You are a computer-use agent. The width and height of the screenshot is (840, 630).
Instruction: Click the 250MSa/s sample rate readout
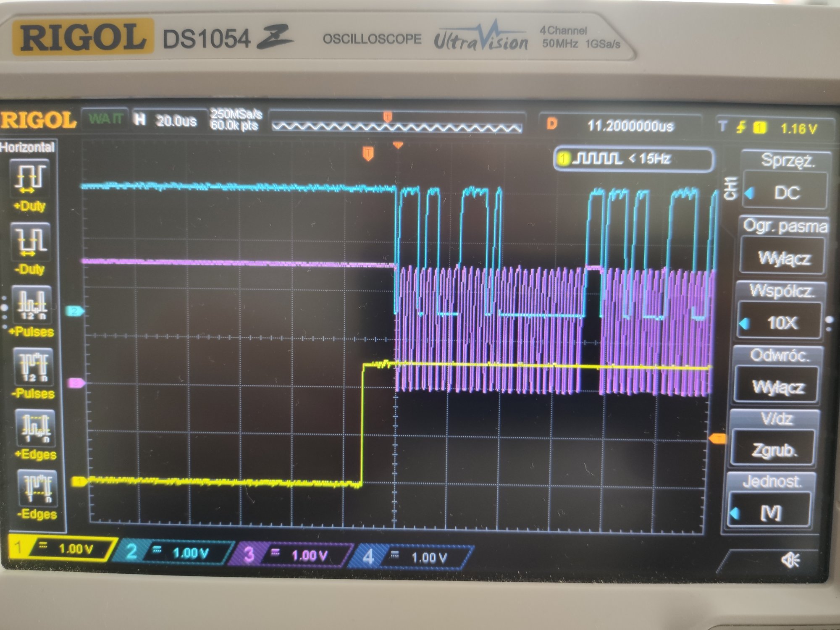click(x=236, y=114)
